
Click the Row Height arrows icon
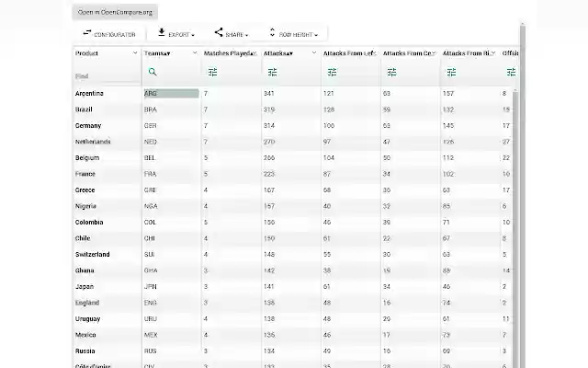click(272, 32)
